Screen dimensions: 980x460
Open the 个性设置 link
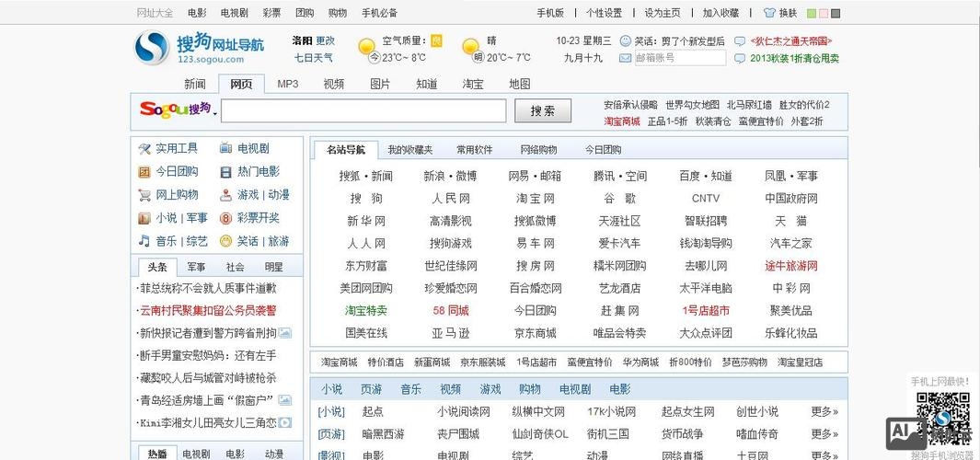tap(605, 13)
